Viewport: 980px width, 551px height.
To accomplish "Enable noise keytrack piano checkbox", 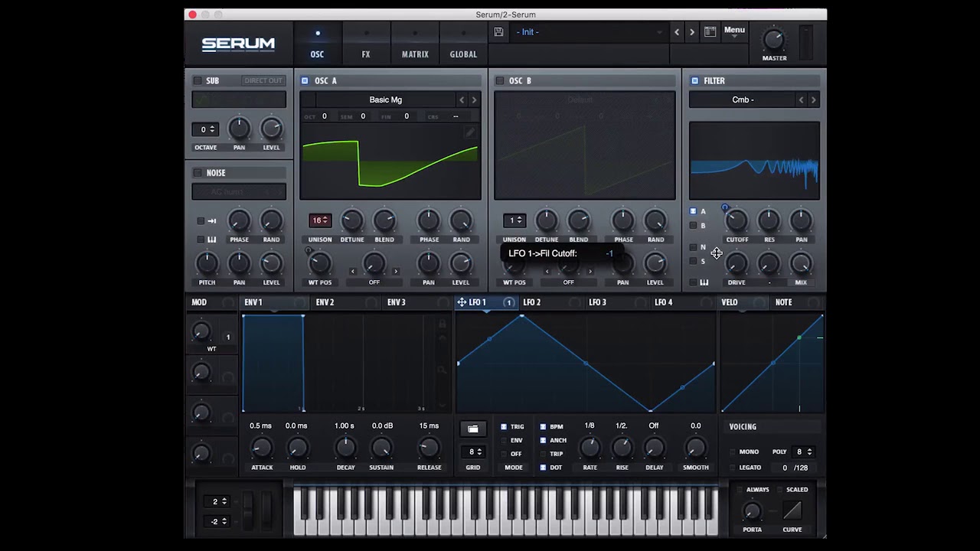I will 201,240.
